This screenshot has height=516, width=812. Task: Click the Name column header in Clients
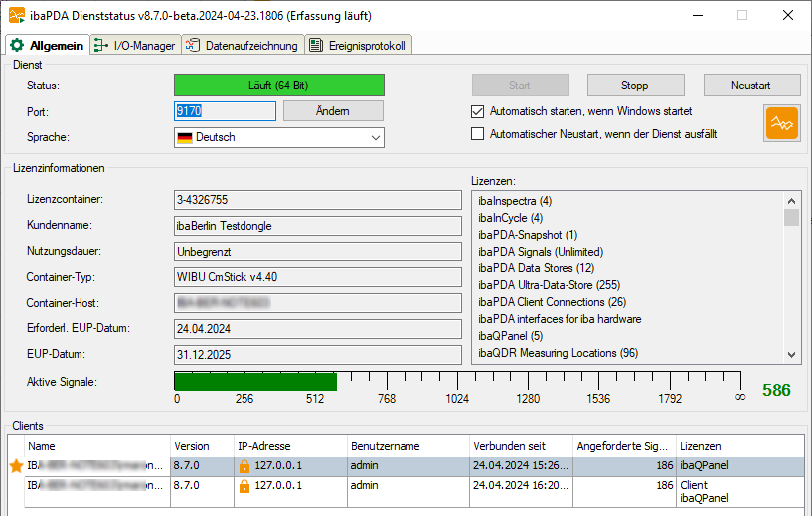(97, 446)
